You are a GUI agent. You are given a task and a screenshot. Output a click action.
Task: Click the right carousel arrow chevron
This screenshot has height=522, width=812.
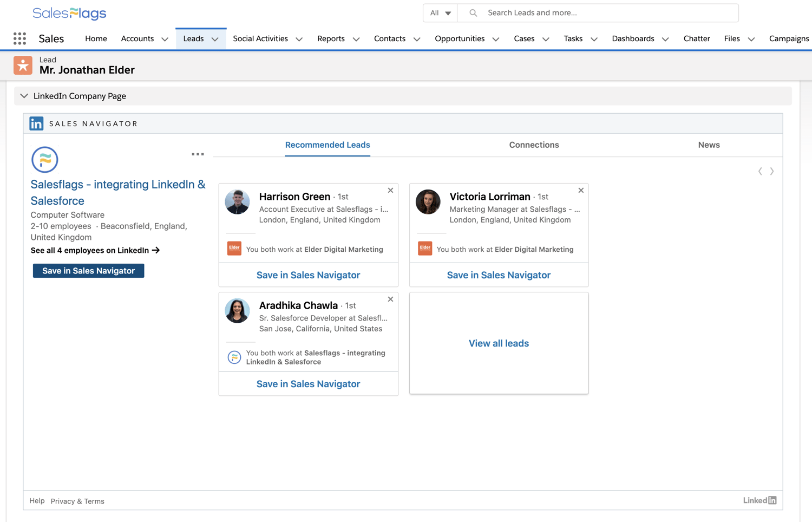coord(772,171)
